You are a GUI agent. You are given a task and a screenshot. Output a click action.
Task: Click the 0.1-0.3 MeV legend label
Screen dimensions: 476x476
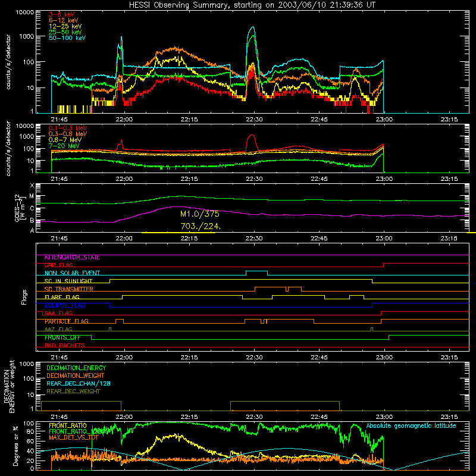coord(68,128)
